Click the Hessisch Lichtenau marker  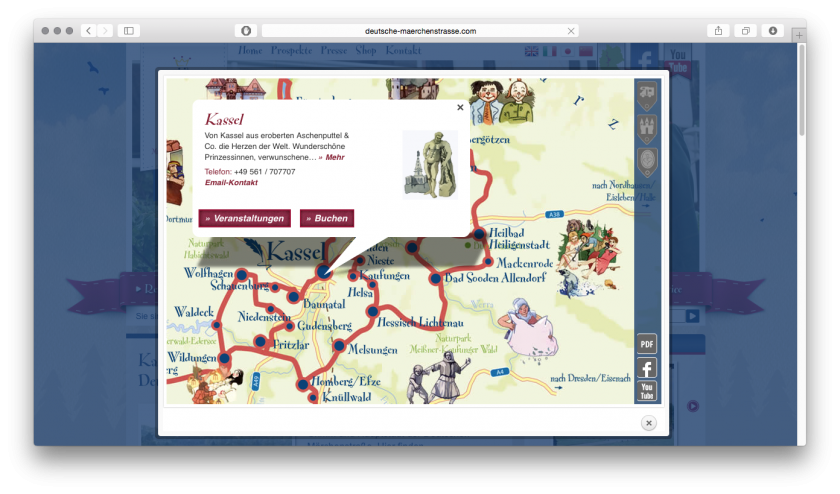click(372, 311)
